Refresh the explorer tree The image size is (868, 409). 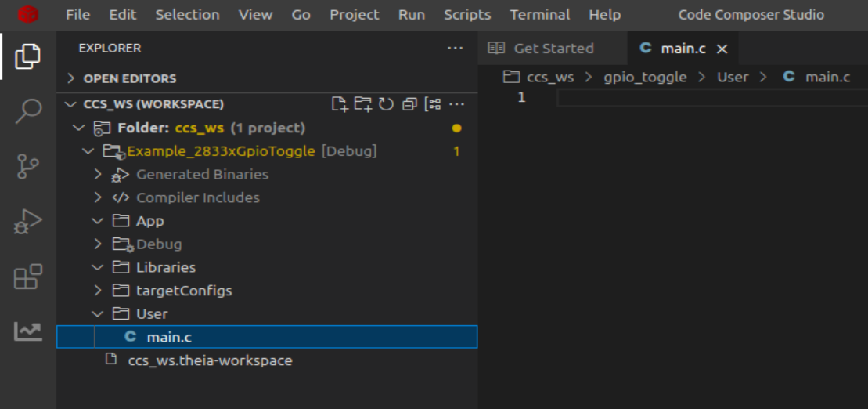(x=386, y=104)
